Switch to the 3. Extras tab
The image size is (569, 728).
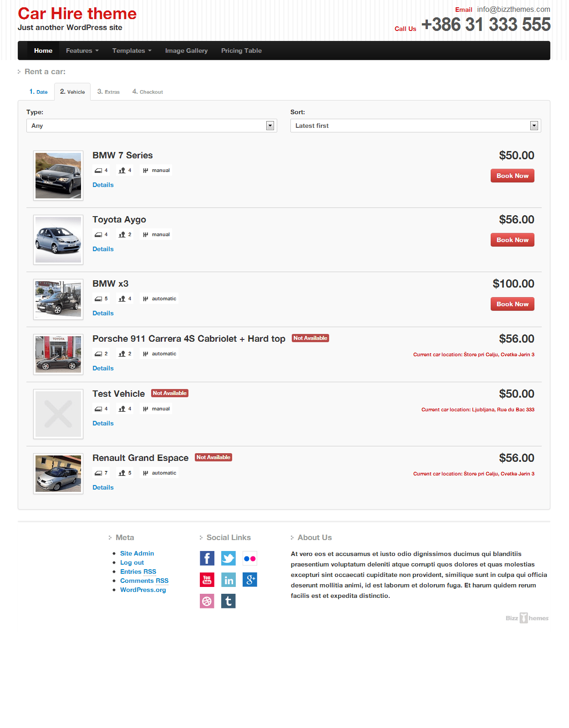click(108, 91)
